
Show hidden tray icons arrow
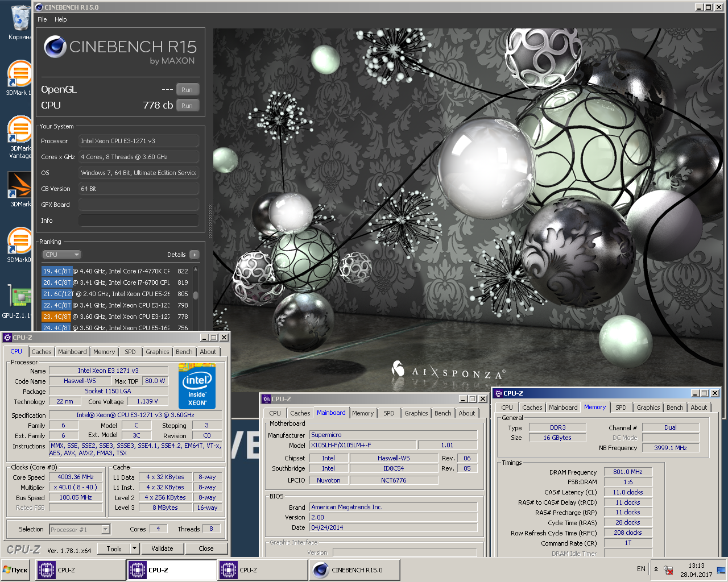[x=656, y=569]
